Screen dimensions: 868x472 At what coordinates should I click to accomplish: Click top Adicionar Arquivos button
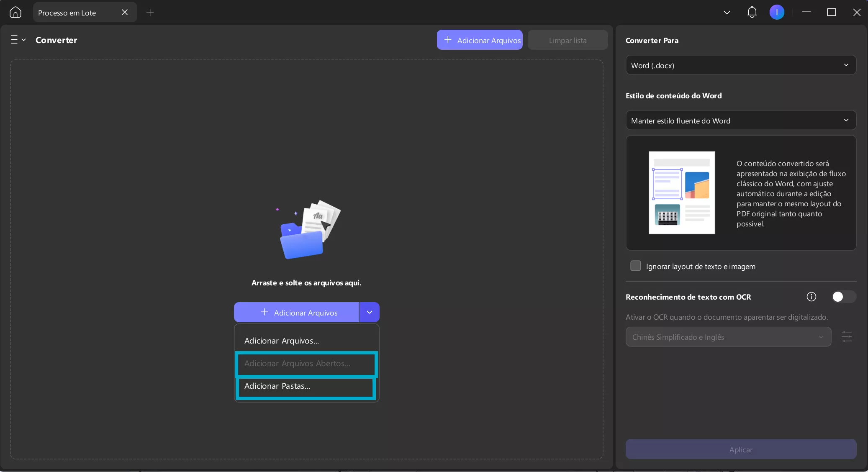(480, 40)
